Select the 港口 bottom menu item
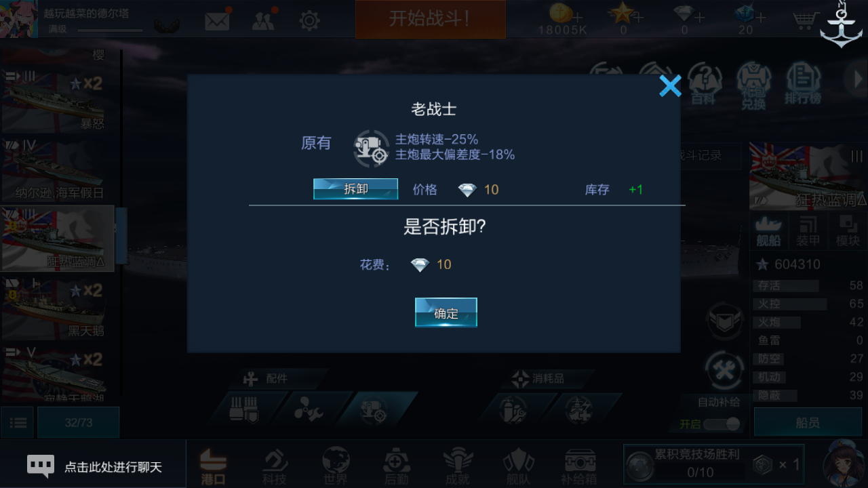The width and height of the screenshot is (868, 488). point(214,467)
